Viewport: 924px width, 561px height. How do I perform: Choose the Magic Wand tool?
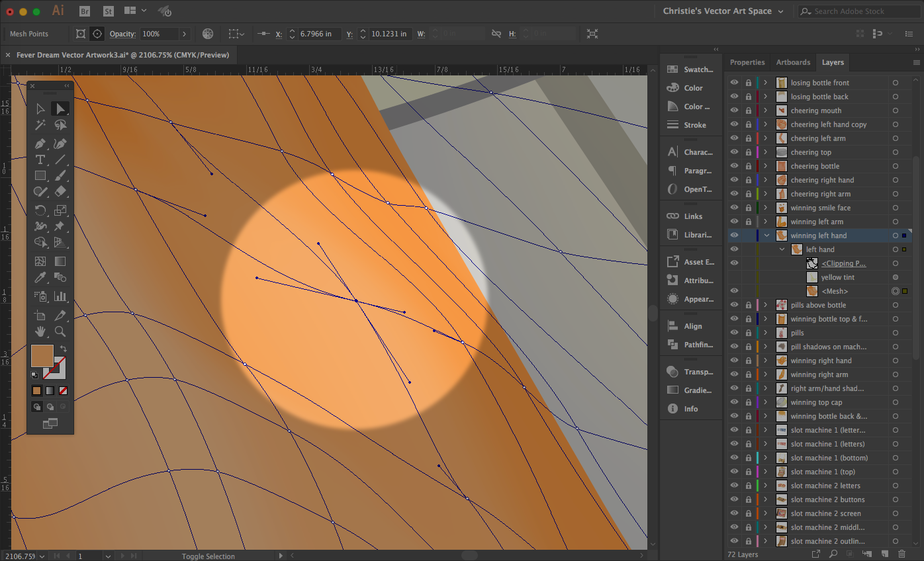click(x=40, y=125)
